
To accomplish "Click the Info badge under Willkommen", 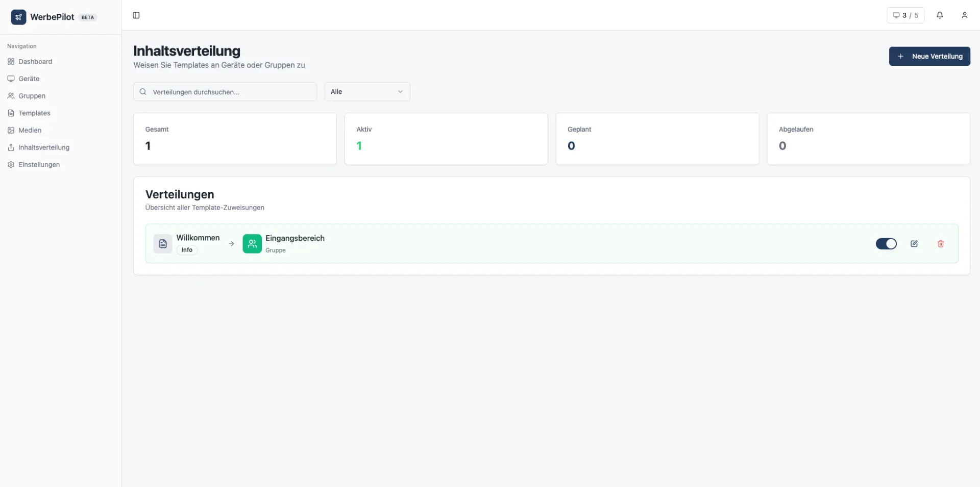I will point(187,250).
